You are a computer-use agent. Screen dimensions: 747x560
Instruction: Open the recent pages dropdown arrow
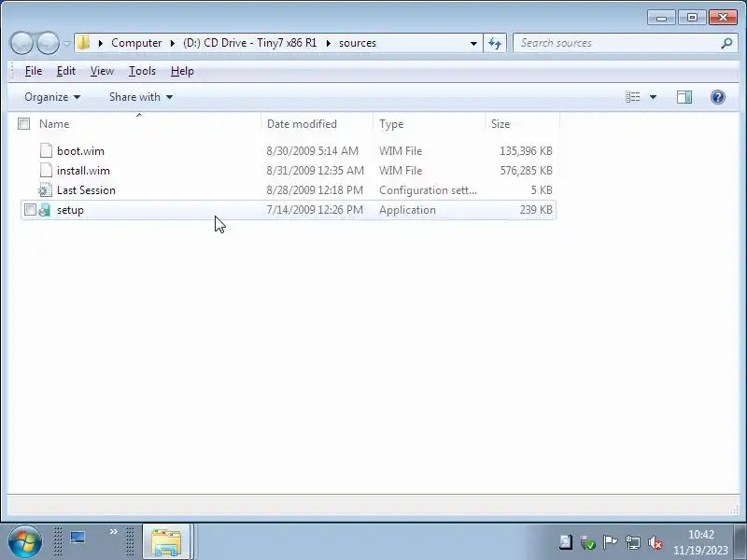pos(66,44)
